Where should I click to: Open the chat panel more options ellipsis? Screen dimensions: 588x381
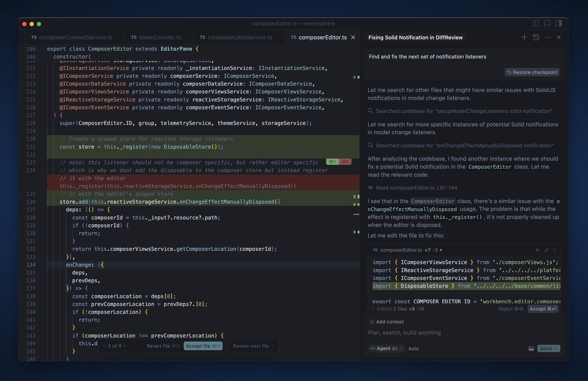tap(547, 37)
